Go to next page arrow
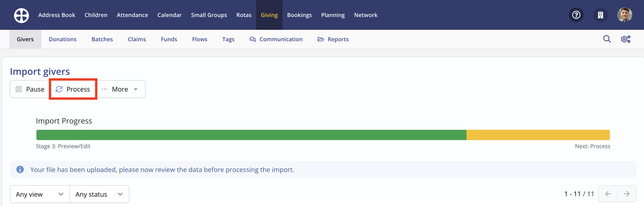This screenshot has width=644, height=206. pyautogui.click(x=626, y=193)
